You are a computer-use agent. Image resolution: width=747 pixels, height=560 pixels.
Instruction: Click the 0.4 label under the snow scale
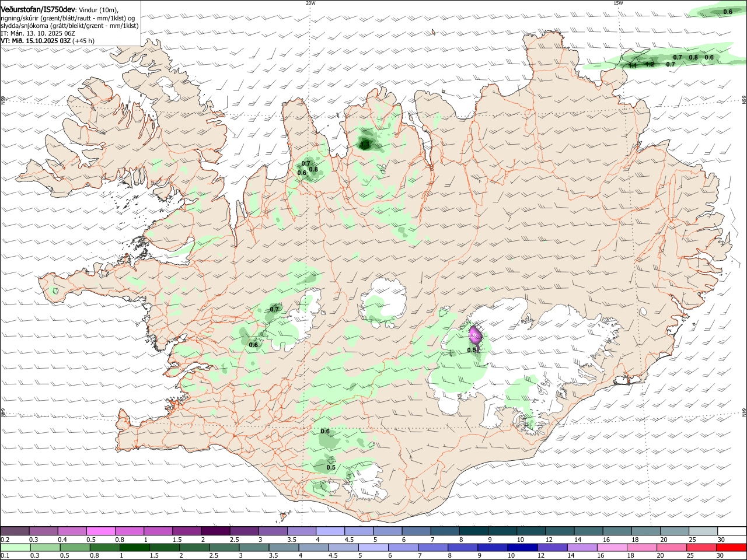point(62,540)
